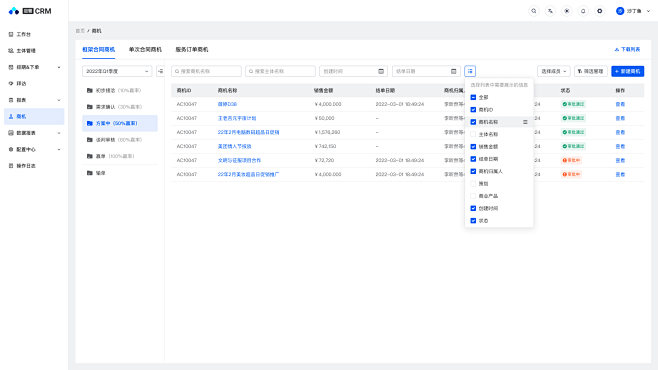Viewport: 658px width, 370px height.
Task: Uncheck the 结单日期 column checkbox
Action: pyautogui.click(x=473, y=159)
